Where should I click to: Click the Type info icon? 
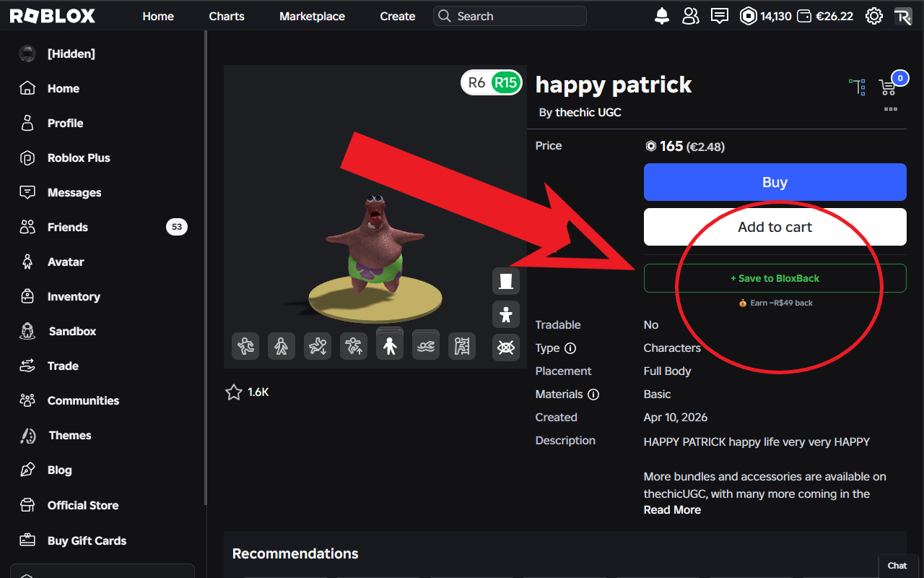[x=570, y=348]
